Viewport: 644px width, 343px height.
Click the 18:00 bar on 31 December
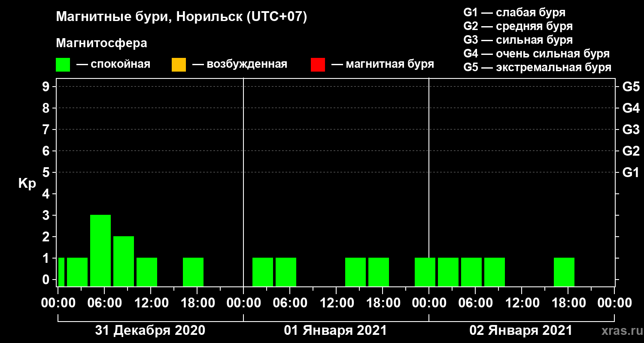click(193, 272)
